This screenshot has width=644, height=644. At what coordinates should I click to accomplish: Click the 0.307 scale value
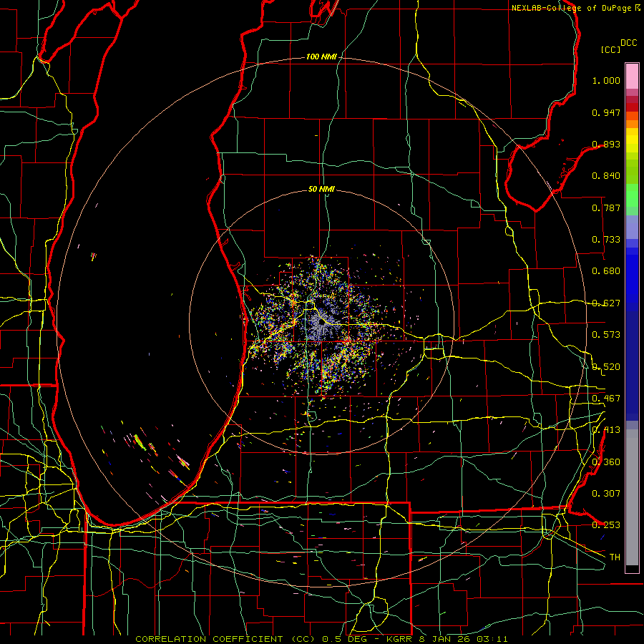[x=606, y=494]
